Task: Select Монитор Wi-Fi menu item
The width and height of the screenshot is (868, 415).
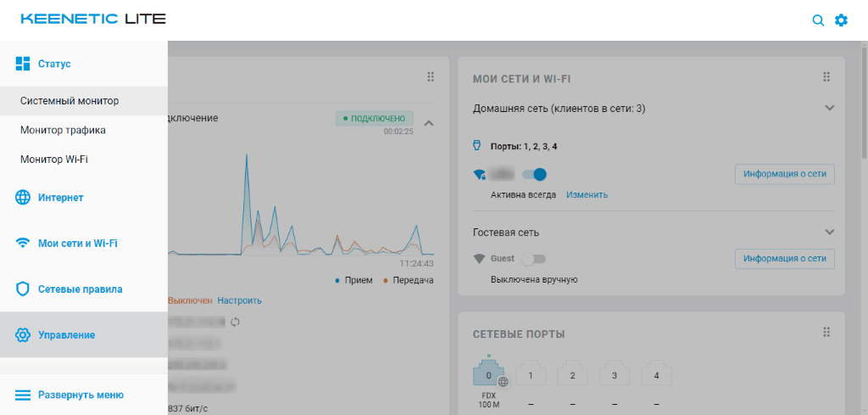Action: click(54, 159)
